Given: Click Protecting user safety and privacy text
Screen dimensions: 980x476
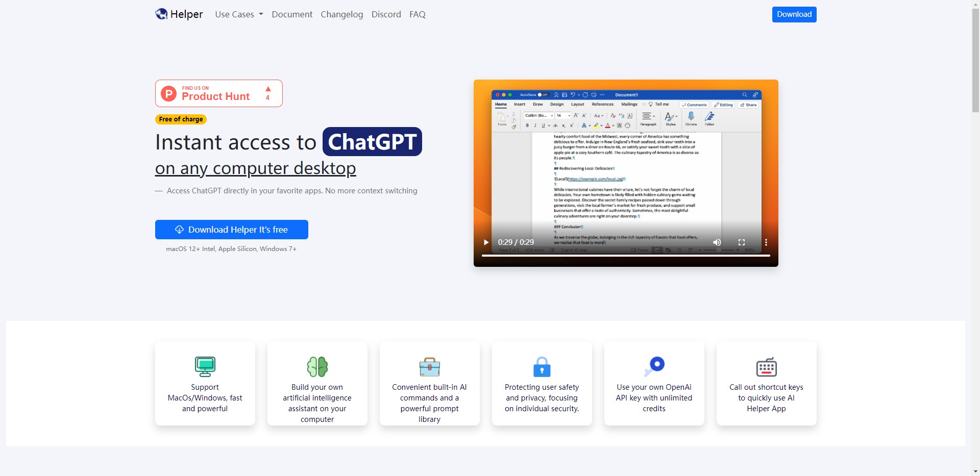Looking at the screenshot, I should [542, 398].
